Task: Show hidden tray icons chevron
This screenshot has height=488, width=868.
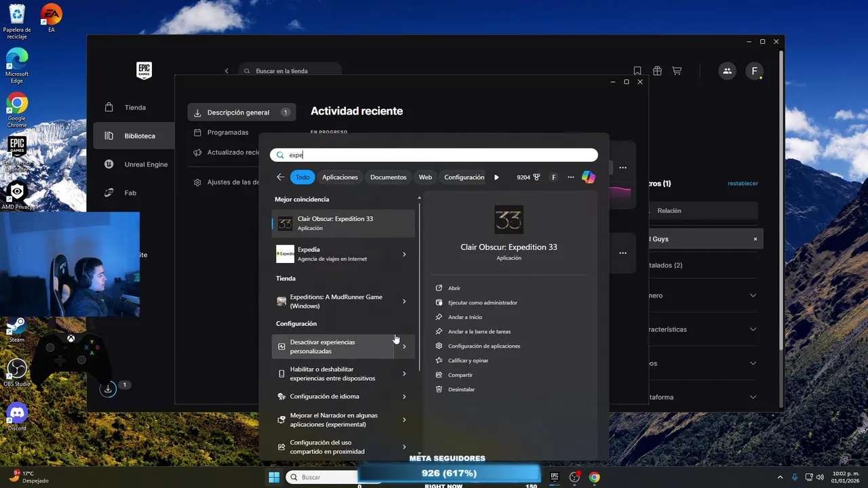Action: [780, 477]
